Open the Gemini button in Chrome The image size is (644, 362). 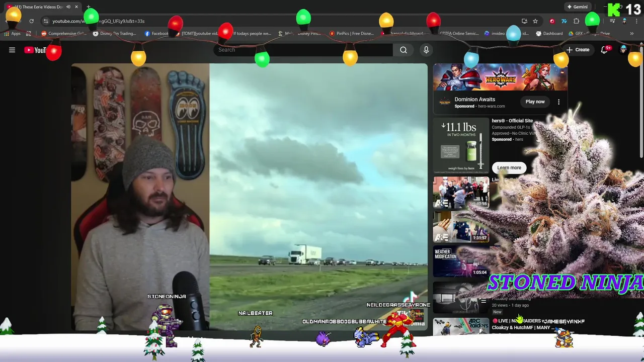pyautogui.click(x=578, y=7)
